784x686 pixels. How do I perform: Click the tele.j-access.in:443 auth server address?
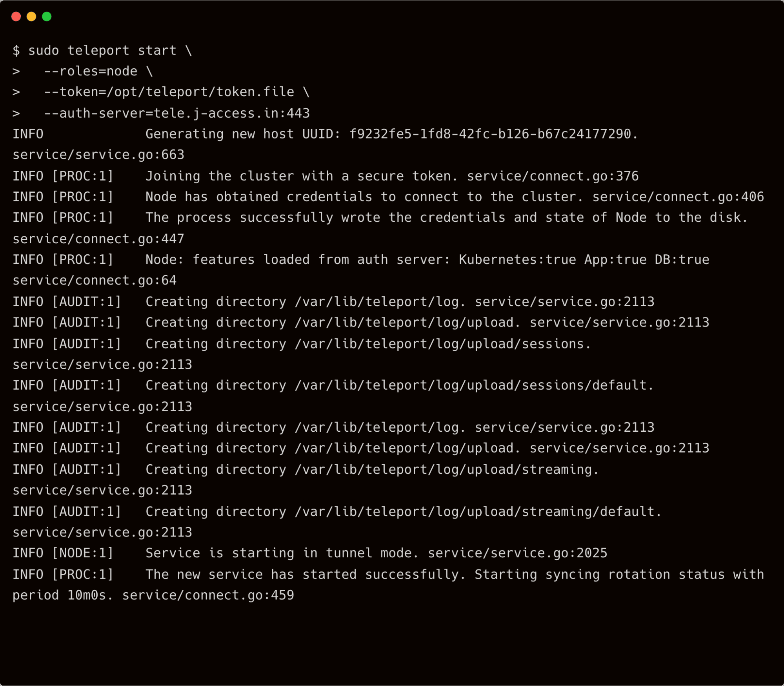[231, 113]
